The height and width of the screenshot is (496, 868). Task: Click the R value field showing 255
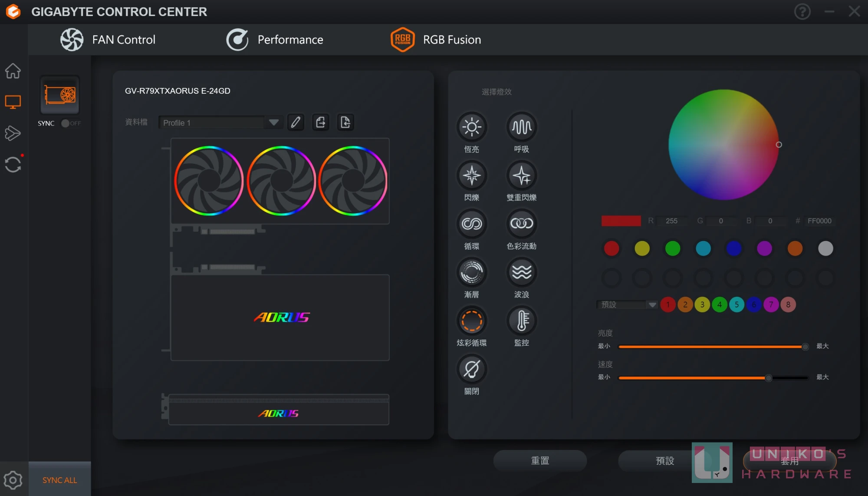(672, 221)
